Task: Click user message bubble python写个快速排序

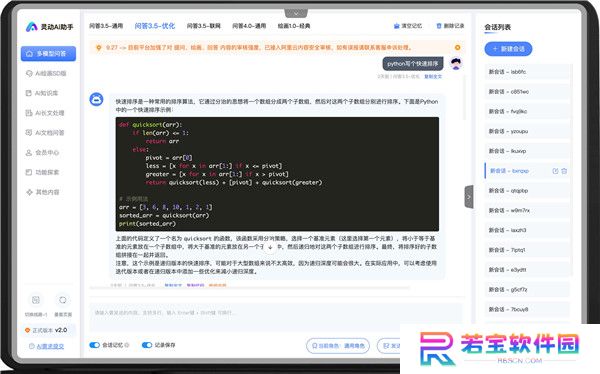Action: pyautogui.click(x=413, y=64)
